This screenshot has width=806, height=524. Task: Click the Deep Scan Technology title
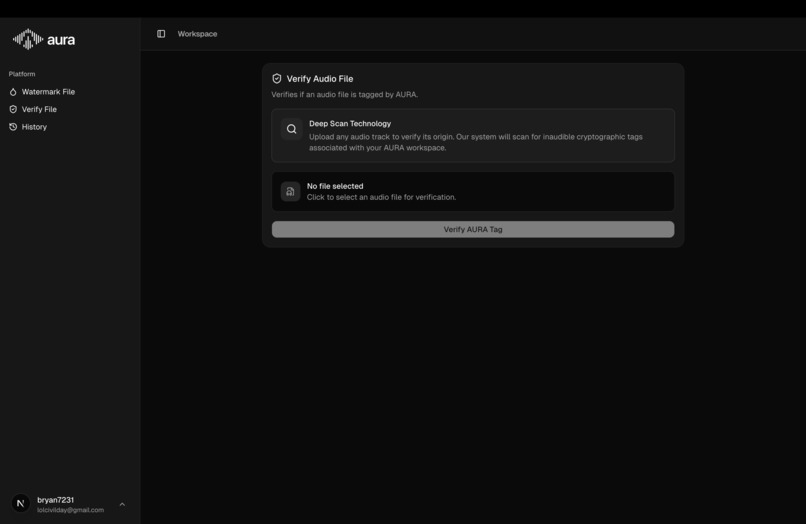pos(350,123)
